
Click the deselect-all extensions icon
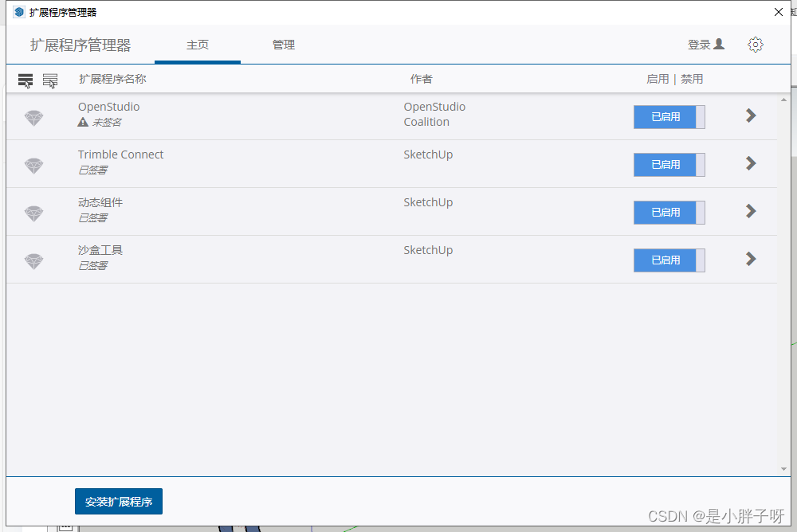pyautogui.click(x=49, y=80)
